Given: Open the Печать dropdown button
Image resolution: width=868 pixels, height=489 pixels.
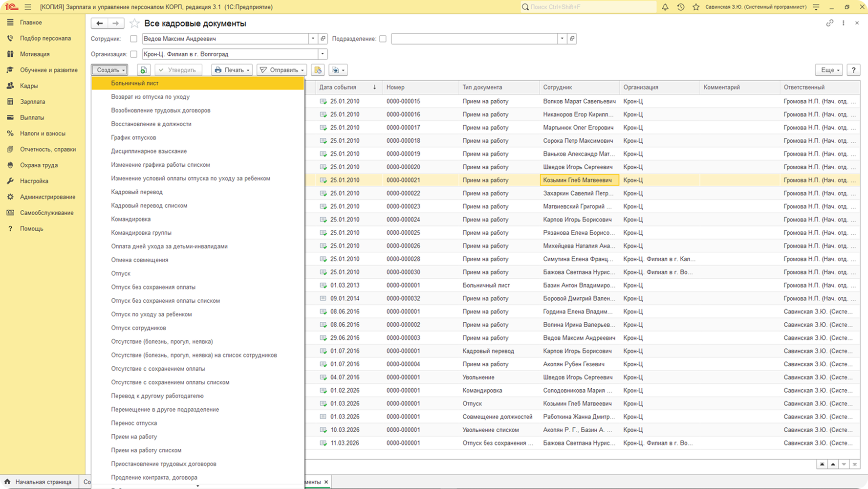Looking at the screenshot, I should coord(232,70).
